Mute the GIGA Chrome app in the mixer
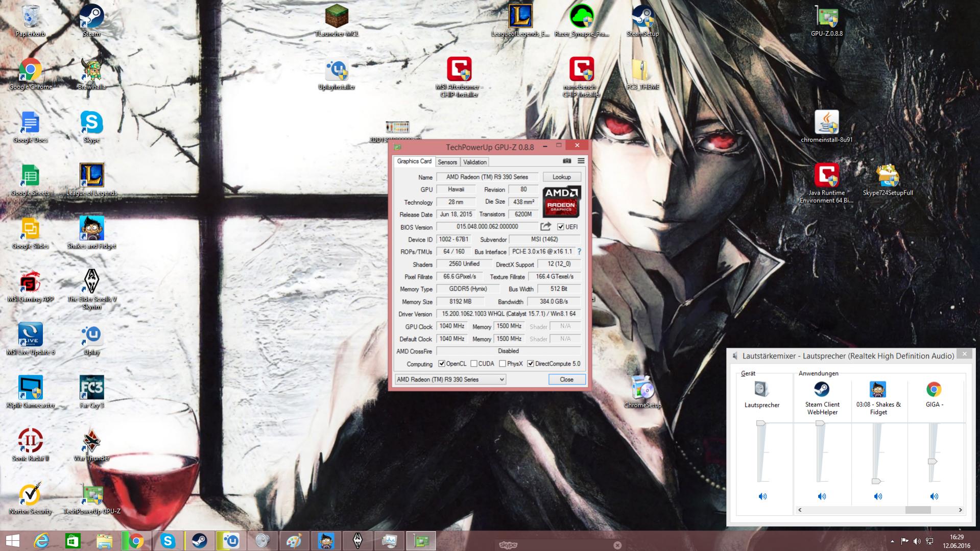Viewport: 980px width, 551px height. click(x=934, y=496)
